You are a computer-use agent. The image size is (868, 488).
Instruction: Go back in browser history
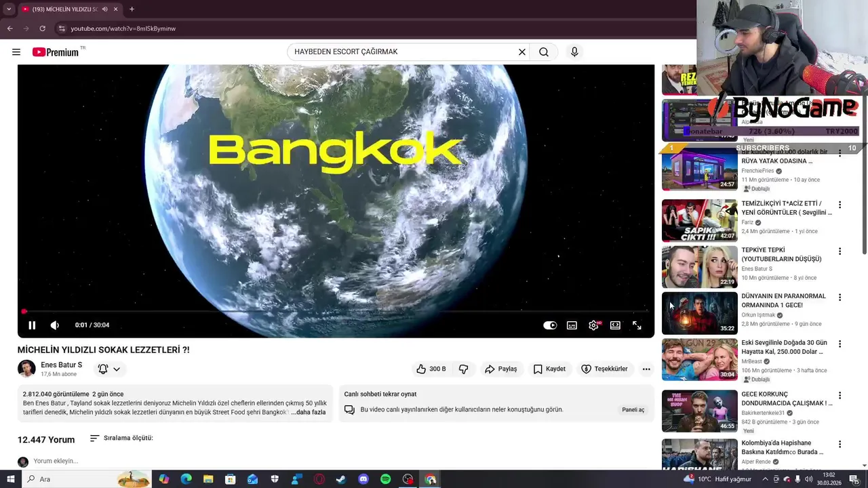(x=9, y=28)
